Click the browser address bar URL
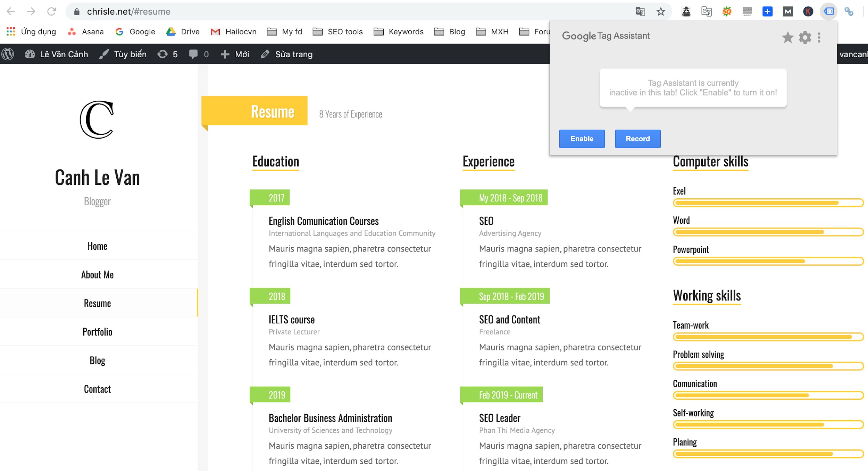This screenshot has height=471, width=868. 128,11
